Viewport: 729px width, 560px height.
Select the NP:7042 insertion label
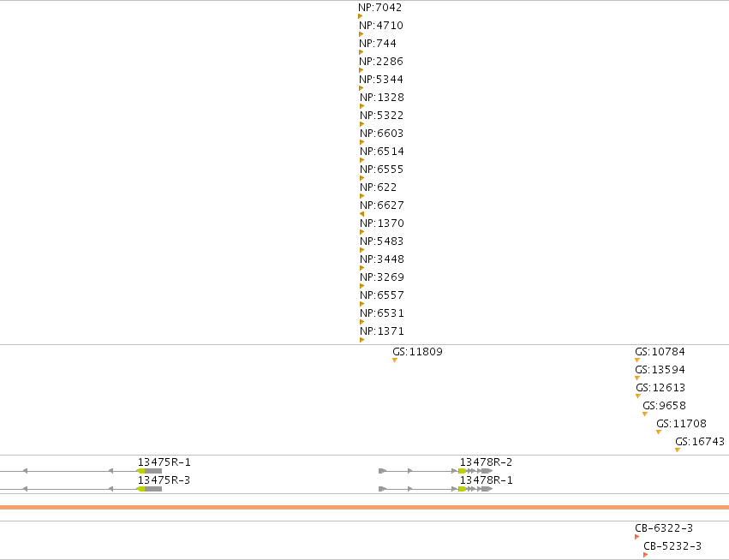coord(379,8)
